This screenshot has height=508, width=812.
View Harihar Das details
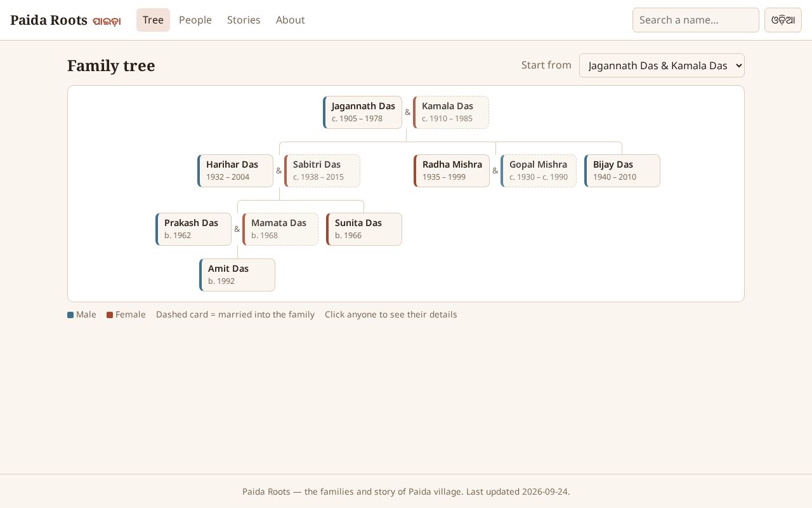point(235,171)
